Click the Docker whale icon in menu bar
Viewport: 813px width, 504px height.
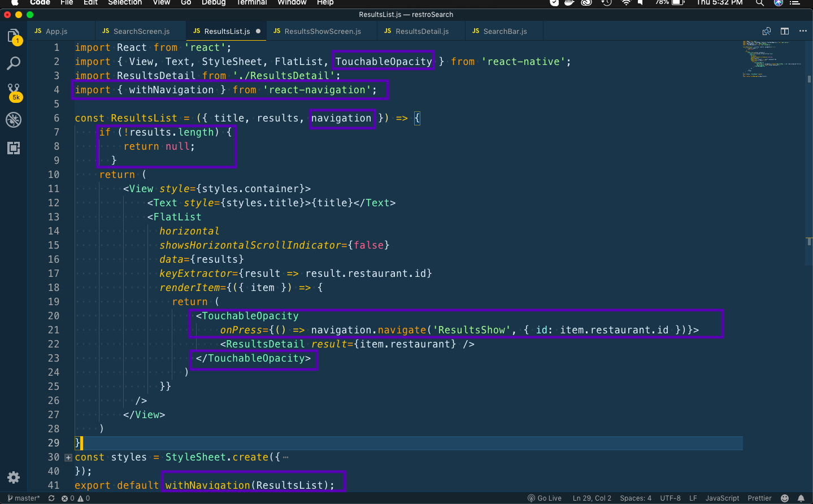pyautogui.click(x=569, y=3)
